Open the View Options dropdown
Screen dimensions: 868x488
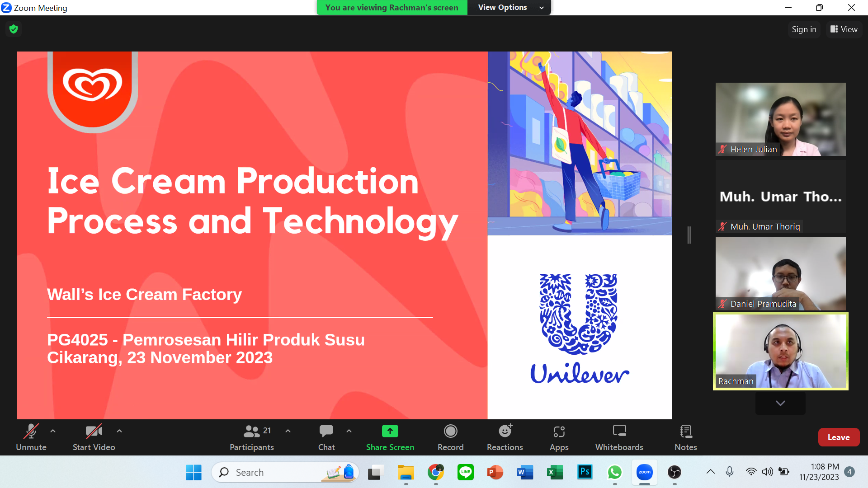[509, 8]
